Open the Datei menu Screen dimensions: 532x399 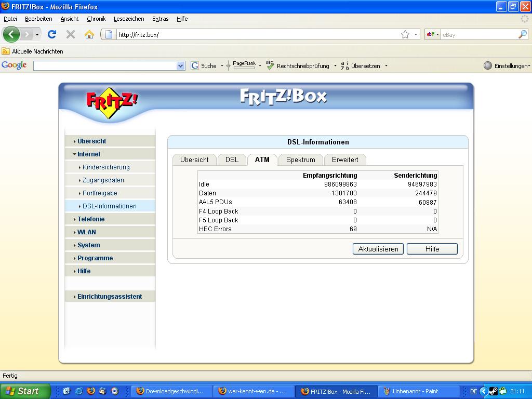pyautogui.click(x=10, y=19)
